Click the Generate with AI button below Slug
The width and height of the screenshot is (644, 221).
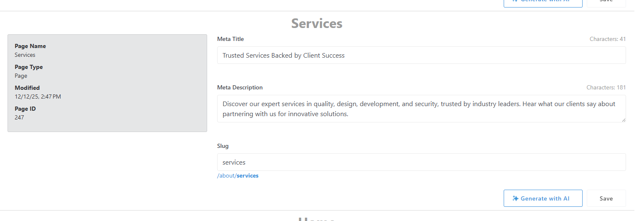tap(543, 198)
